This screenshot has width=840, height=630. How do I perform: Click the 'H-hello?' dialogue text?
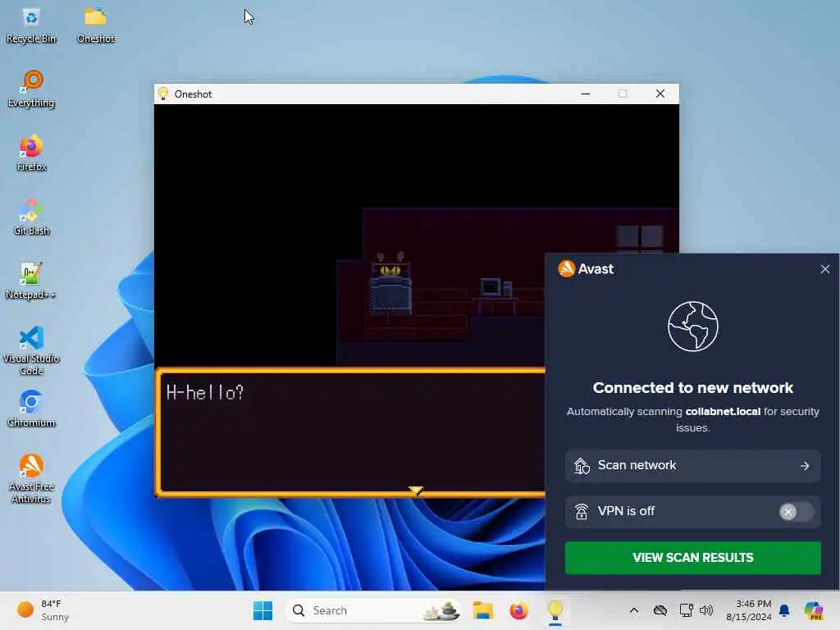204,393
